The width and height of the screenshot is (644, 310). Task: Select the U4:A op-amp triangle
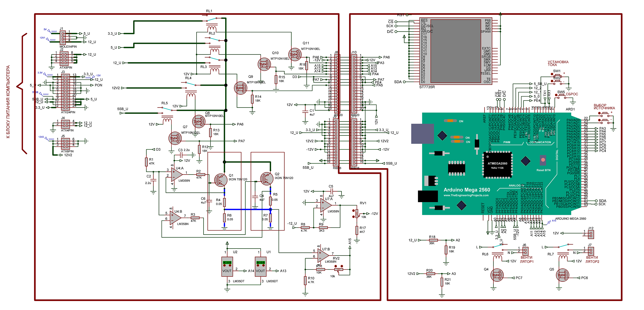[x=176, y=175]
